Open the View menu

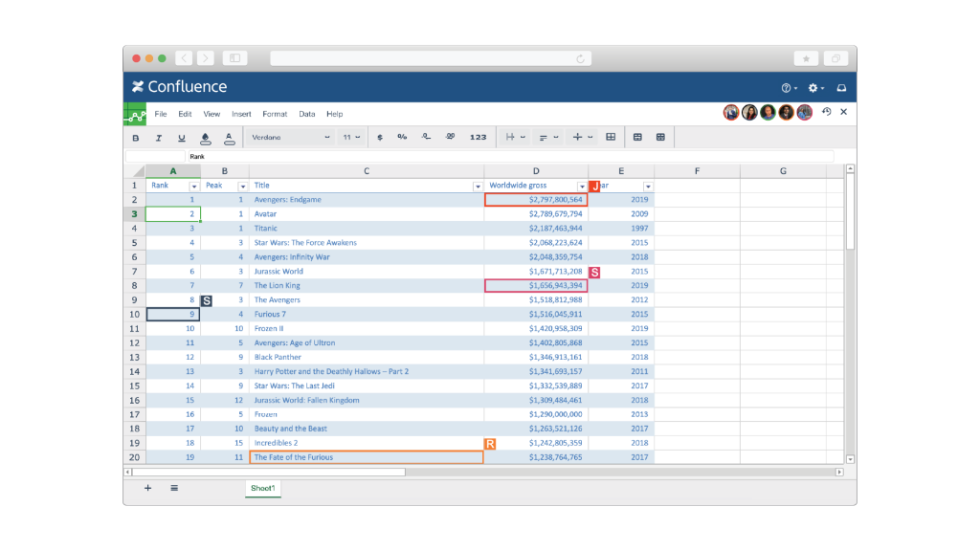[212, 114]
